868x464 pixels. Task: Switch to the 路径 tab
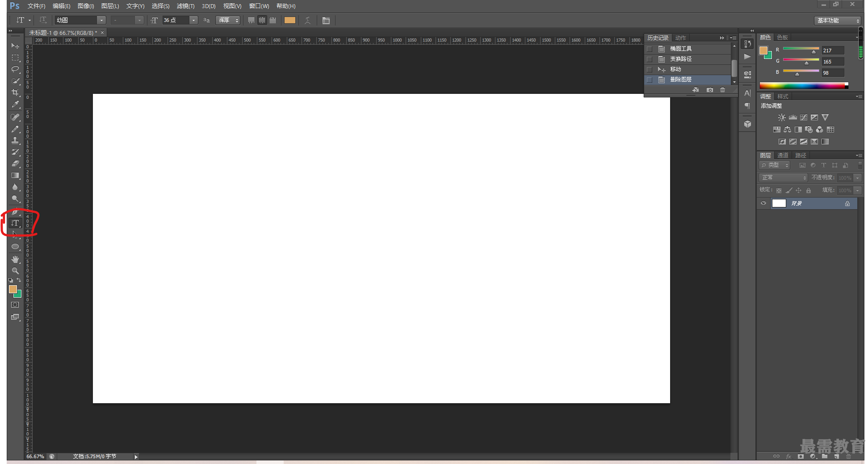[x=801, y=156]
